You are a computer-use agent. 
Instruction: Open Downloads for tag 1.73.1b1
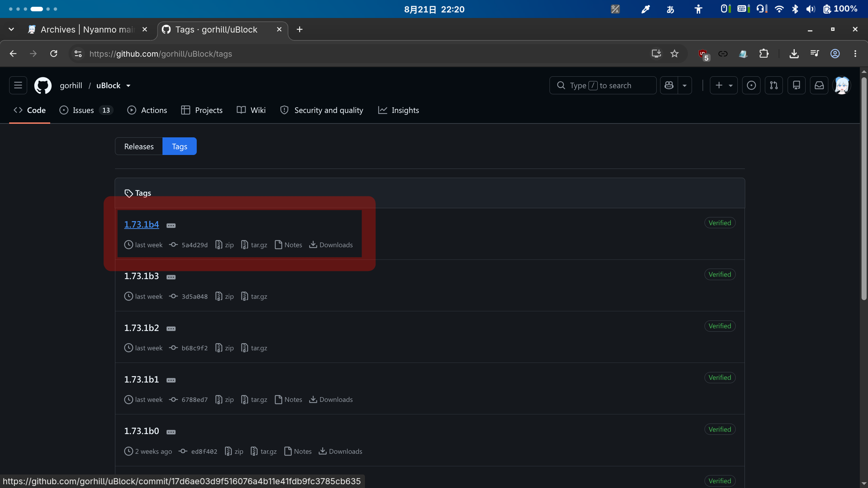click(x=331, y=399)
